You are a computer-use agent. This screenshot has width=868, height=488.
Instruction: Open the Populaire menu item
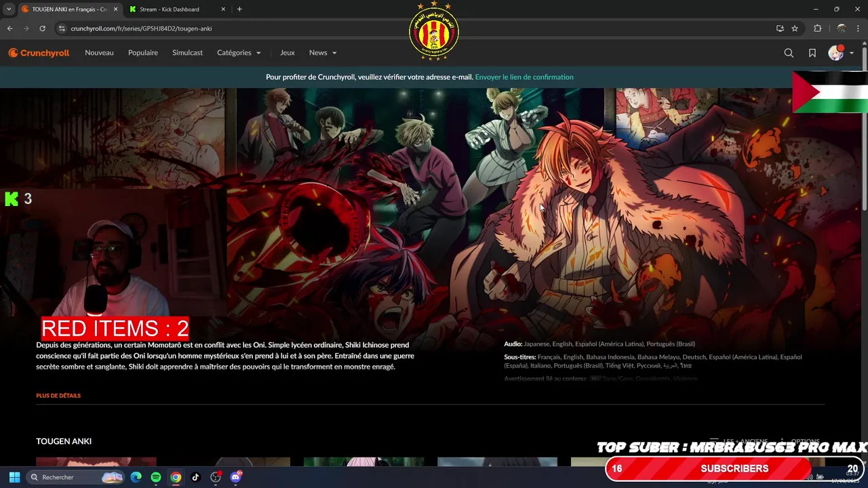143,53
